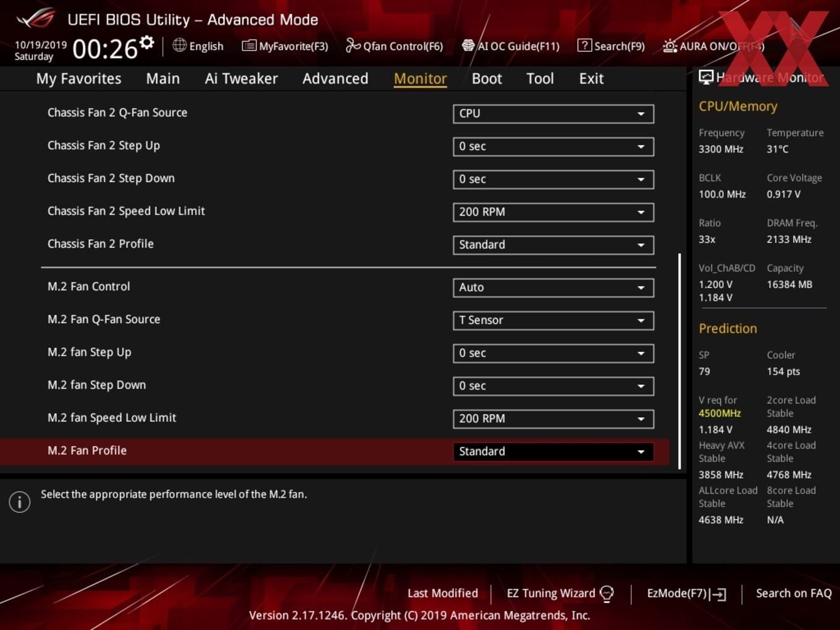This screenshot has width=840, height=630.
Task: Select the Monitor tab
Action: tap(421, 78)
